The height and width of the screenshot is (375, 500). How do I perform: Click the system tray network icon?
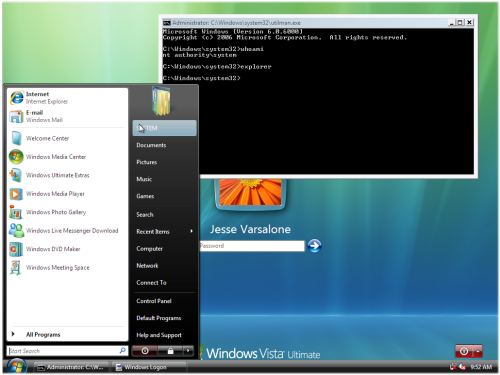click(x=453, y=367)
